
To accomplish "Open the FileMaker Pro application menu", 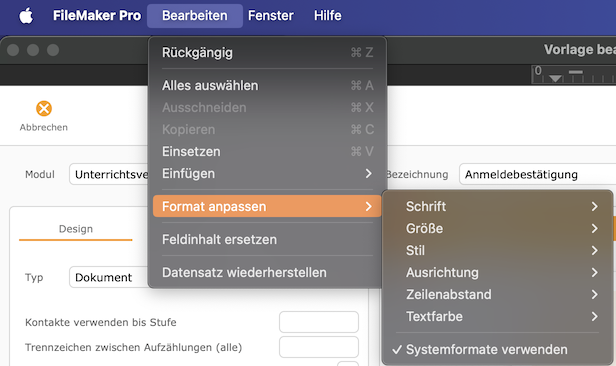I will (97, 16).
